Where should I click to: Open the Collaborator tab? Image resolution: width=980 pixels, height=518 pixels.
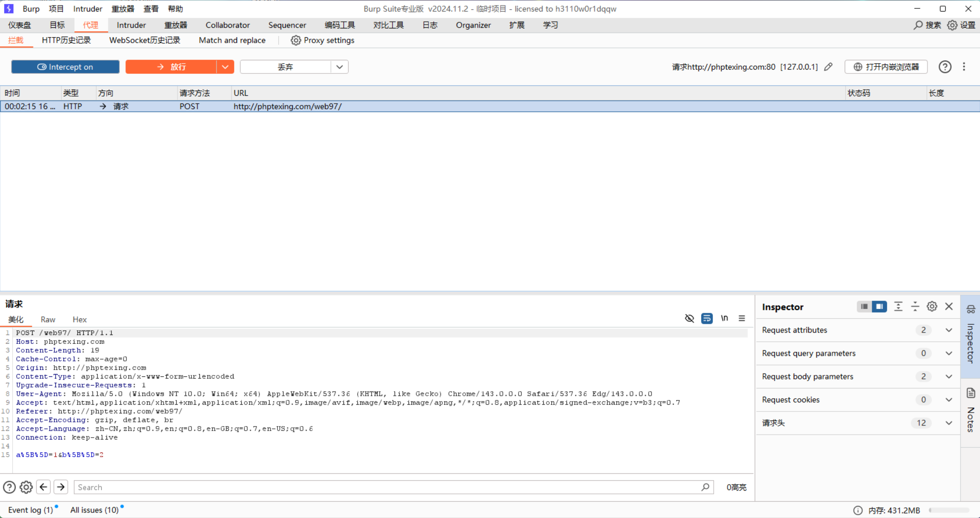pos(227,25)
